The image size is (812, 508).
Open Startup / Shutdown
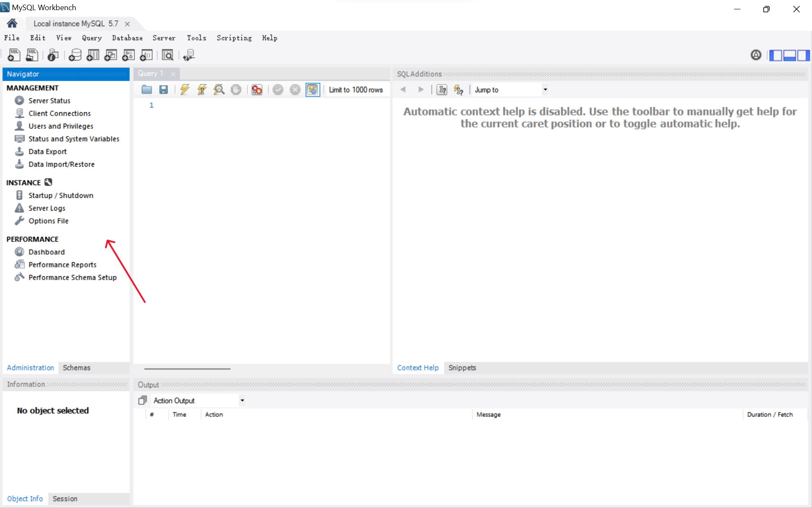click(x=61, y=195)
